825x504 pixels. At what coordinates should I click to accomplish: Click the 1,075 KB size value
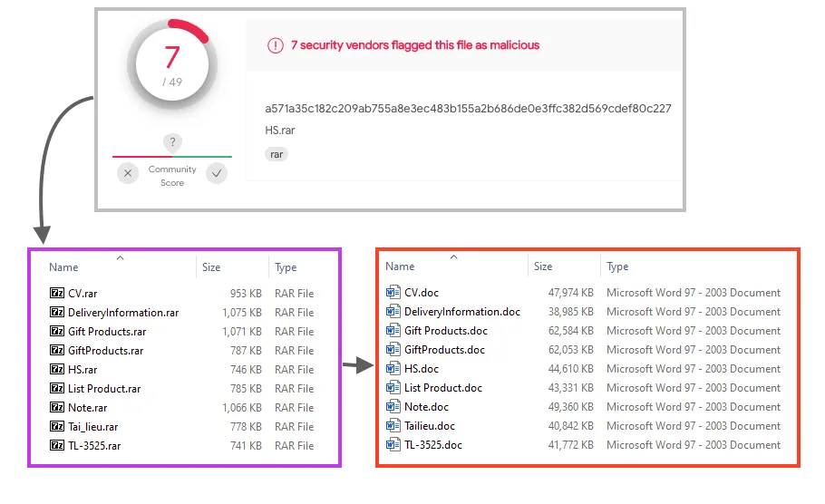[x=242, y=313]
